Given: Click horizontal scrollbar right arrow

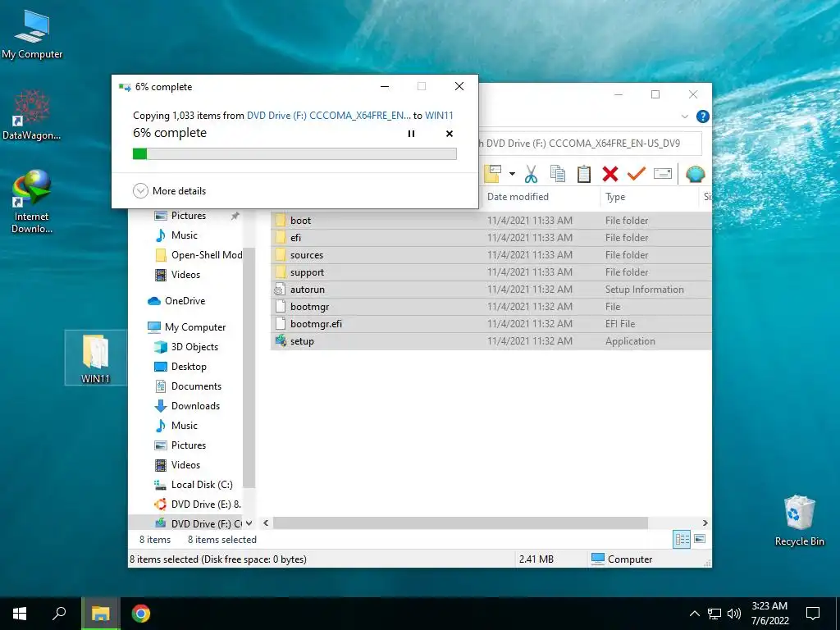Looking at the screenshot, I should coord(705,523).
